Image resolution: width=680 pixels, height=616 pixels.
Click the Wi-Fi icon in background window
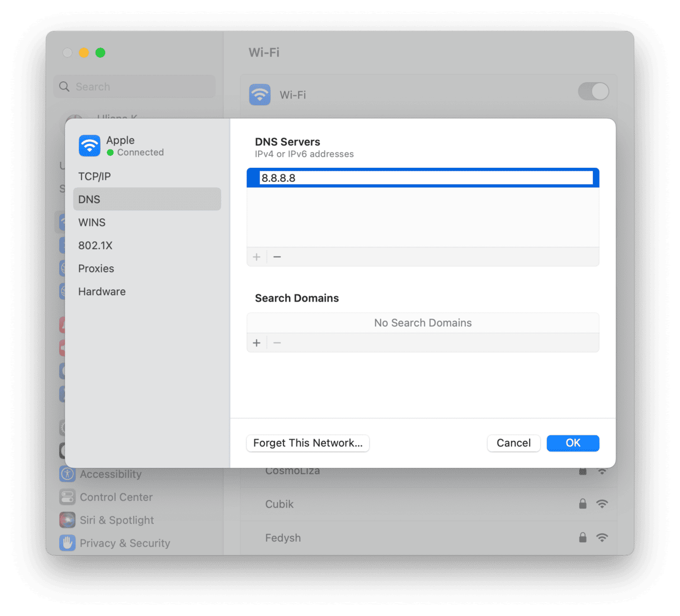tap(259, 95)
